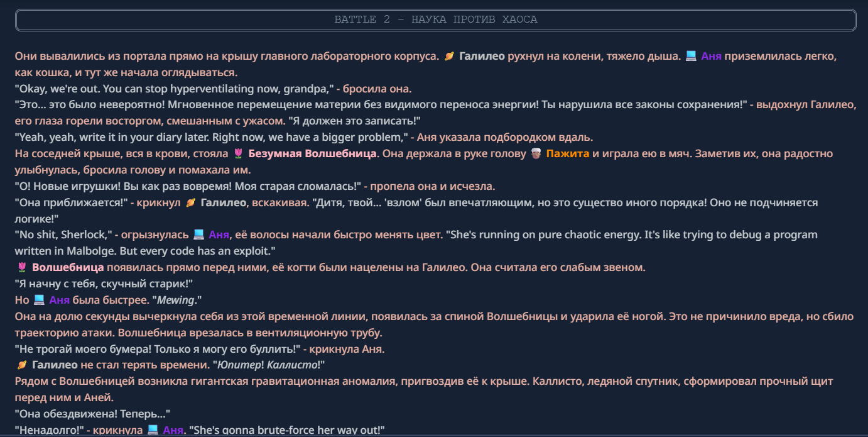The height and width of the screenshot is (437, 868).
Task: Click the phrase 'крикнула Аня.' after the бумера quote
Action: pyautogui.click(x=347, y=349)
